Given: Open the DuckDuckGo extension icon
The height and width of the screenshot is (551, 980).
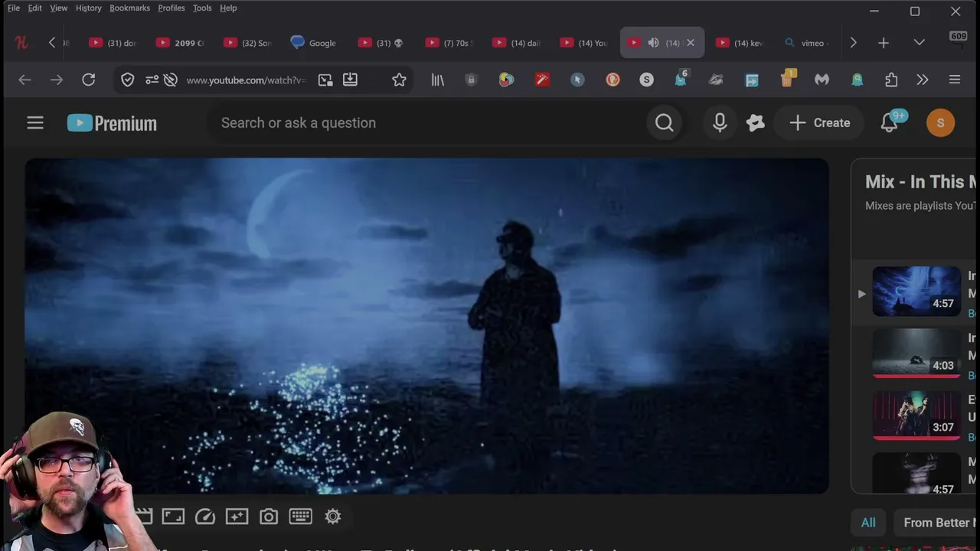Looking at the screenshot, I should click(612, 80).
